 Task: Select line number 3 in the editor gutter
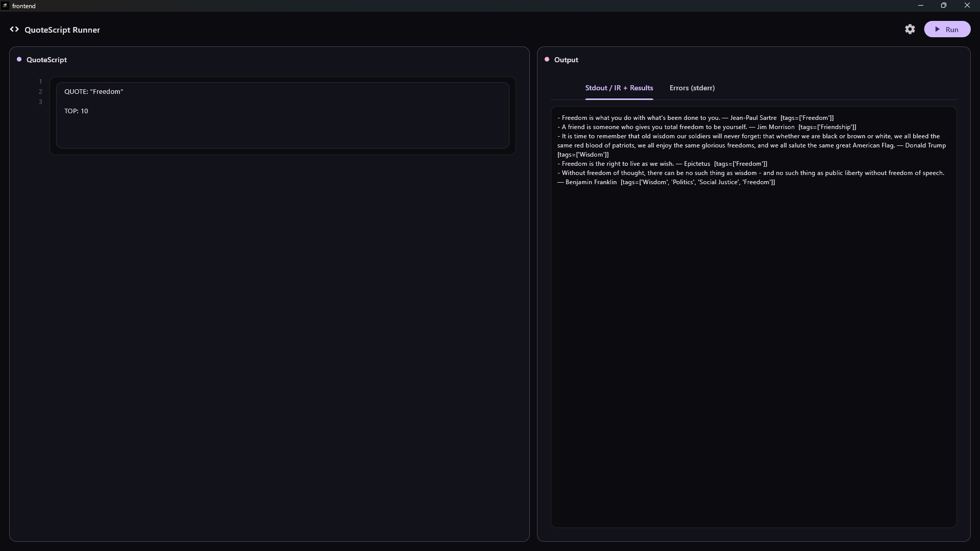pyautogui.click(x=40, y=102)
